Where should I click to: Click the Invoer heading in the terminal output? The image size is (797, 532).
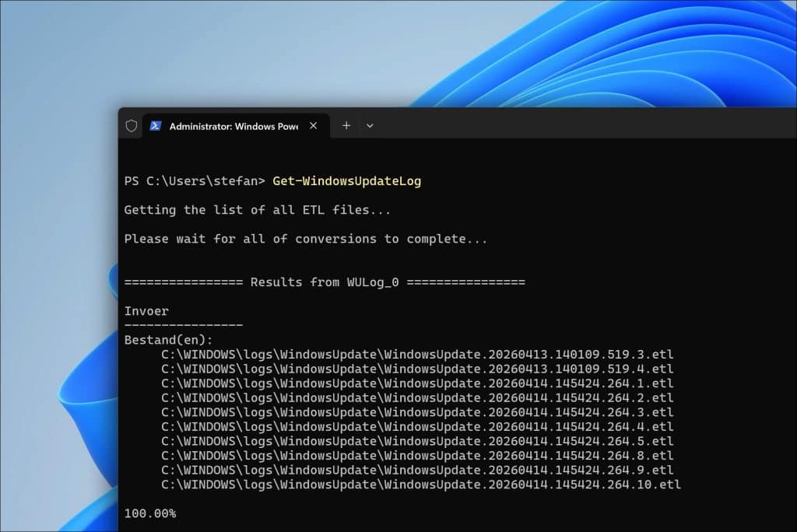pyautogui.click(x=146, y=310)
